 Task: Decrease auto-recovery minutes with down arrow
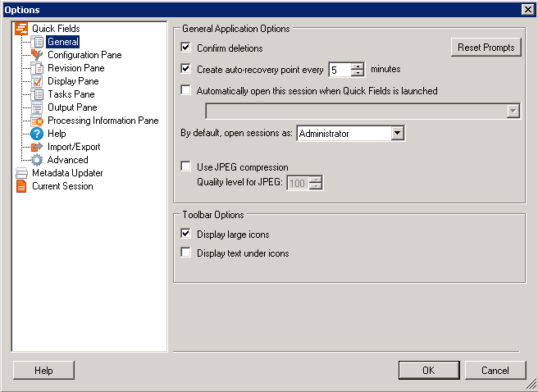point(358,73)
